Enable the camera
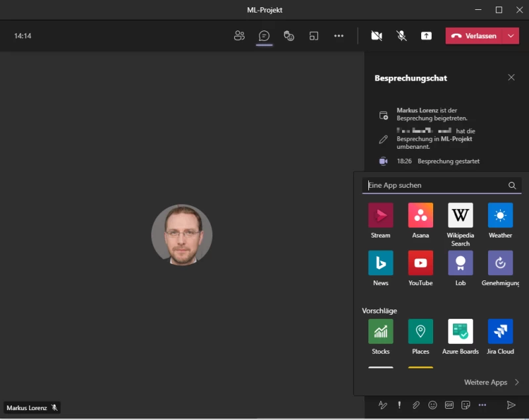 click(376, 36)
